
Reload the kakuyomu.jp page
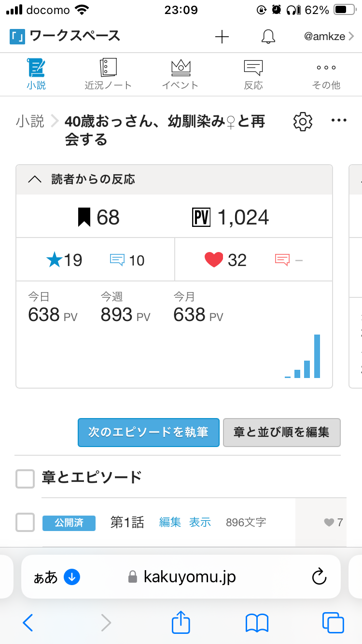319,576
